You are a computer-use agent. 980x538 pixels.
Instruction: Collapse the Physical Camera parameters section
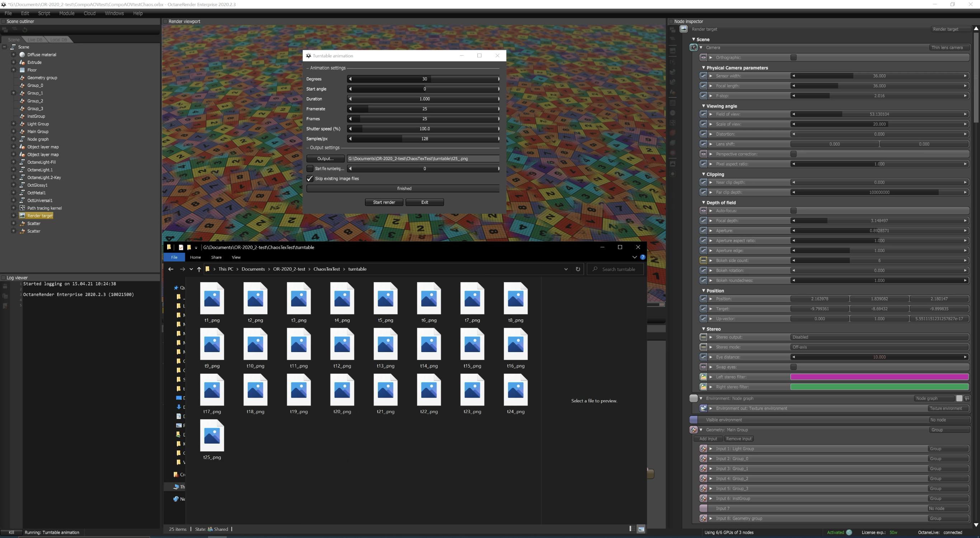point(703,68)
